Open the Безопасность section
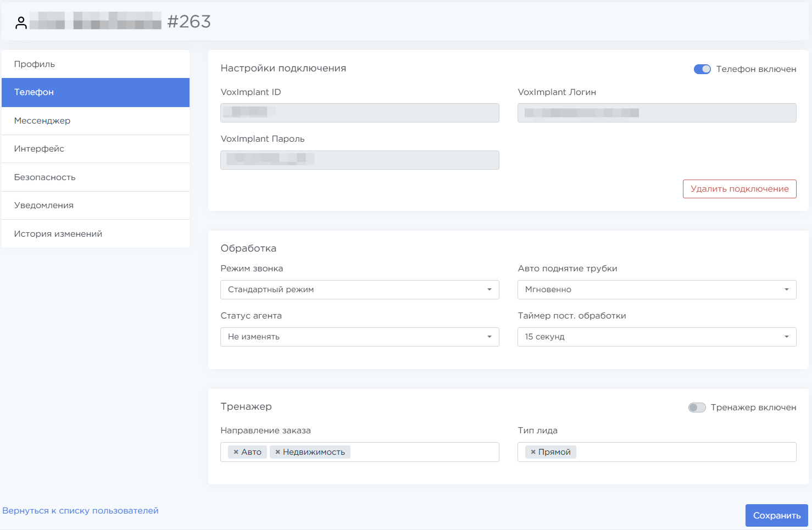Viewport: 812px width, 530px height. coord(96,177)
